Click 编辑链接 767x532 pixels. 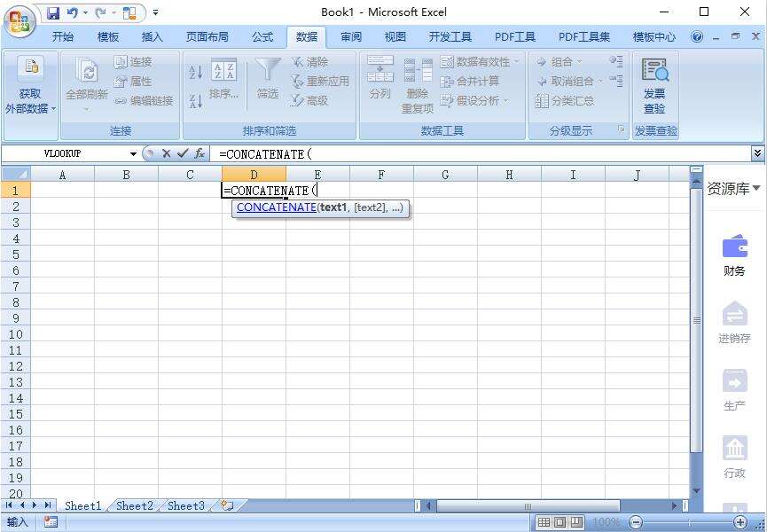coord(144,101)
